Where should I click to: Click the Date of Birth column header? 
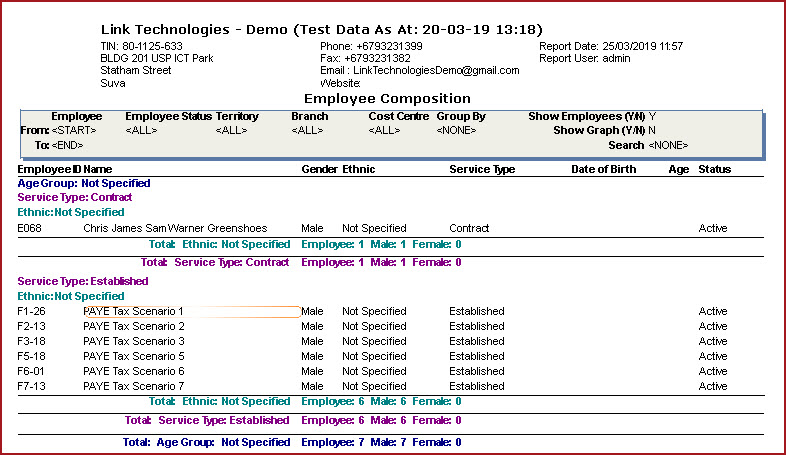click(603, 170)
